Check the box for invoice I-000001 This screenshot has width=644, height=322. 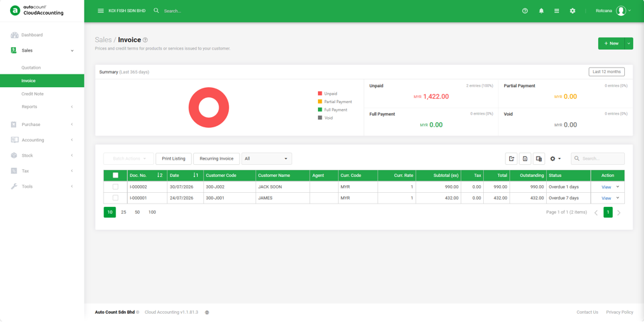(116, 198)
